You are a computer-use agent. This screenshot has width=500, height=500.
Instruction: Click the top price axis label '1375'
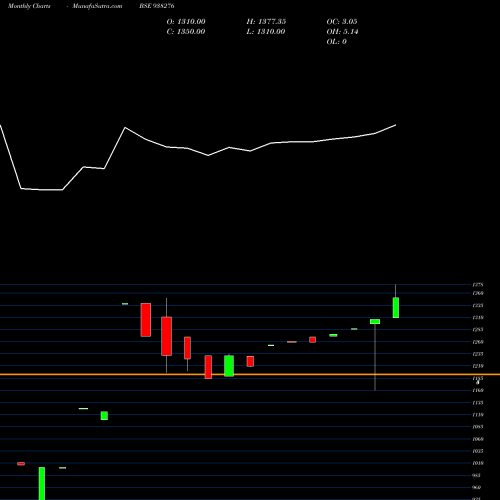coord(478,285)
